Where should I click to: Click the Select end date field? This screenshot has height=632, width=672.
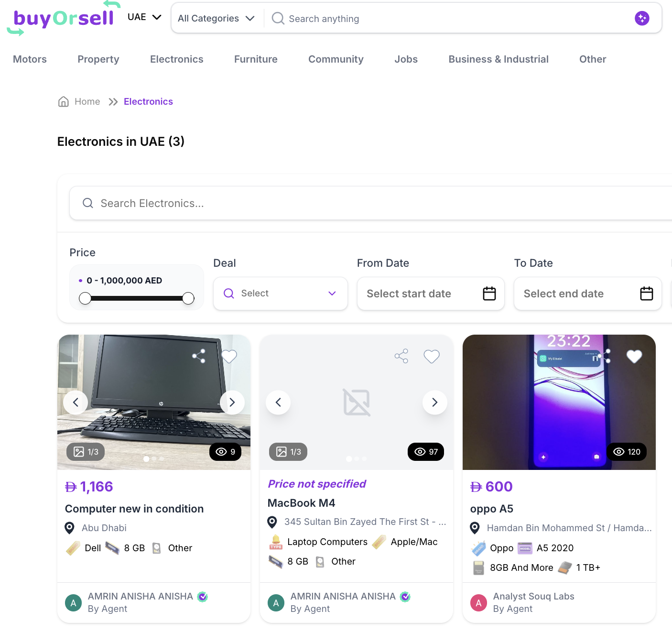click(x=587, y=294)
